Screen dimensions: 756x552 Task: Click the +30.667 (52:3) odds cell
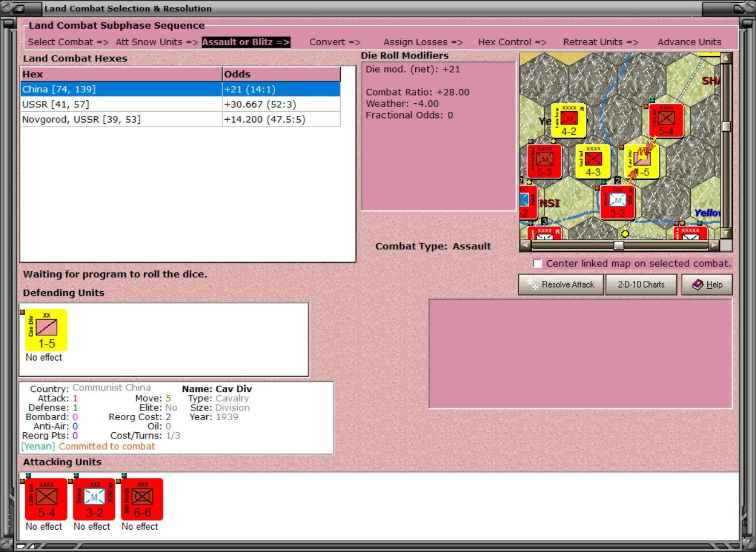[281, 104]
